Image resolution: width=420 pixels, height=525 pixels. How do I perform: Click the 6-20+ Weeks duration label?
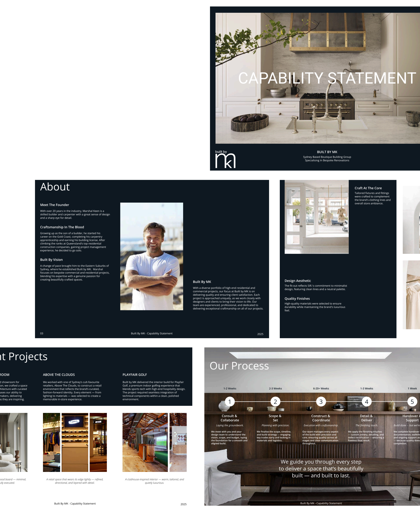point(321,388)
